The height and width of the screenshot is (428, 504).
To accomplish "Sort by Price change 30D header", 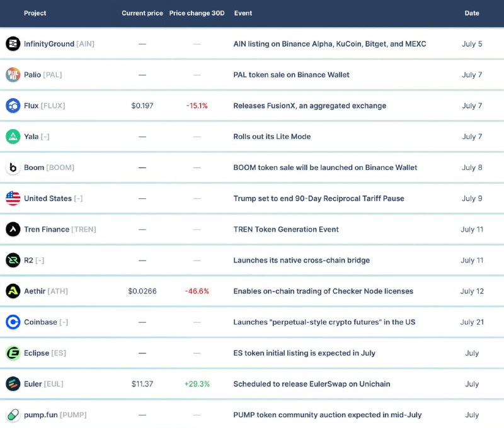I will point(197,13).
